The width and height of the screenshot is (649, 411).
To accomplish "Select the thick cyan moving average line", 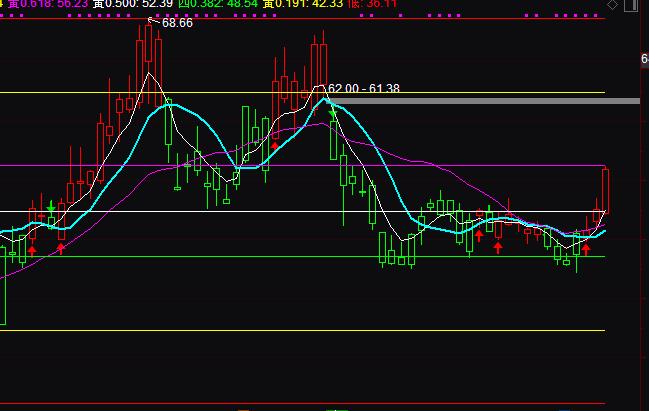I will click(x=170, y=103).
